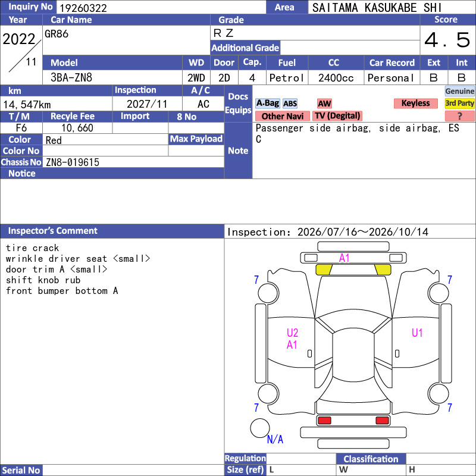Click the red left taillight on diagram

(x=324, y=421)
